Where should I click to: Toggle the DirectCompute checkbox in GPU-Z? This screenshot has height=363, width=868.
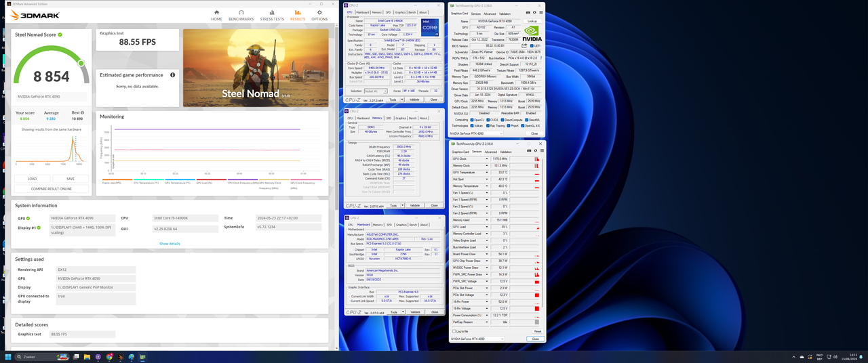coord(503,120)
